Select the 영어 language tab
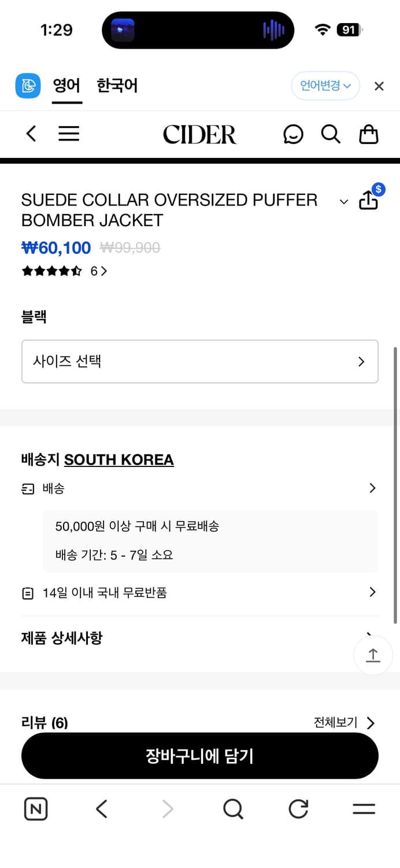 [66, 85]
